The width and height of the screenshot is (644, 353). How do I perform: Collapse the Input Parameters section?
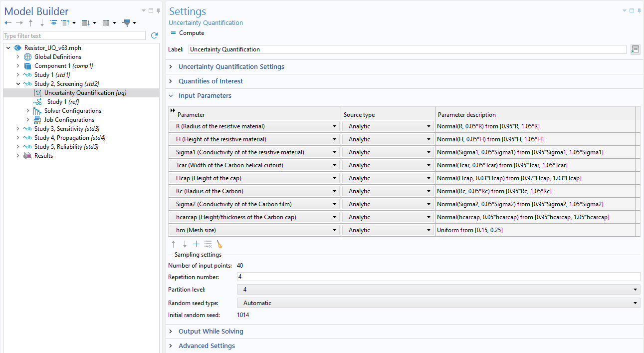(x=205, y=96)
